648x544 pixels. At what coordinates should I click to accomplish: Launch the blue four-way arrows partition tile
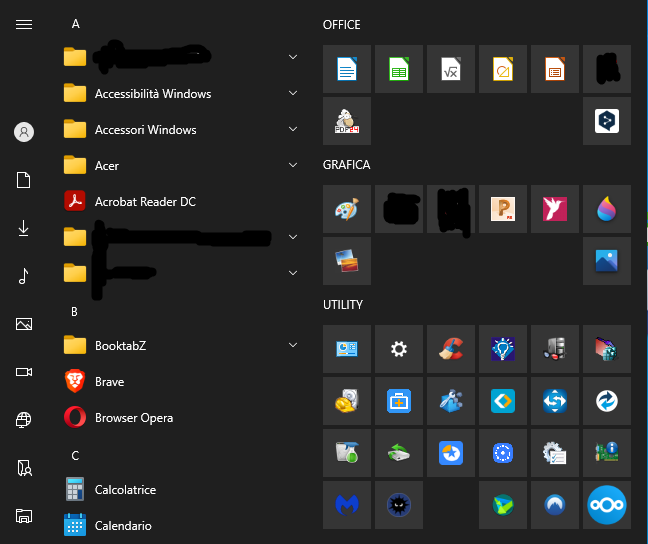(x=555, y=401)
